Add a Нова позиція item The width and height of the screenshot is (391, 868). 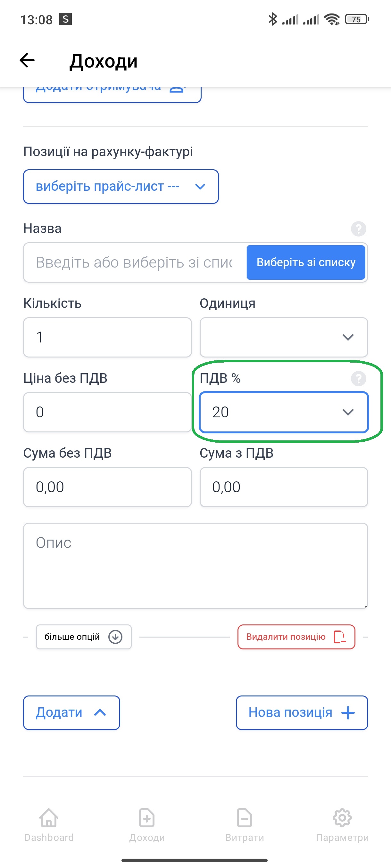tap(302, 713)
